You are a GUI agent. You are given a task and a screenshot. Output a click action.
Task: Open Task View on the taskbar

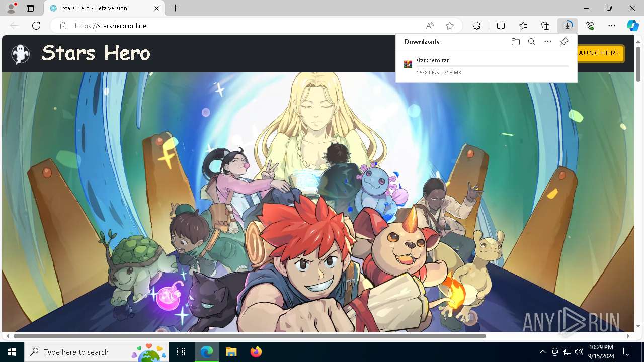181,352
